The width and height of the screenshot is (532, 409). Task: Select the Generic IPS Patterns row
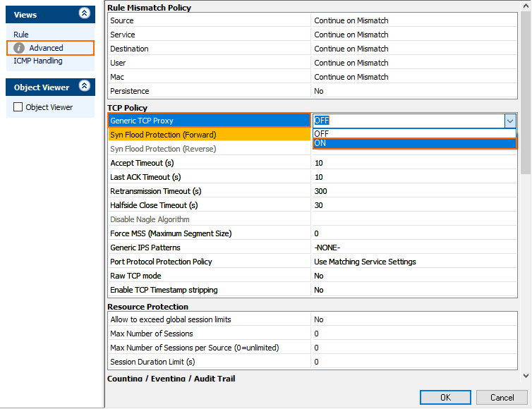210,248
